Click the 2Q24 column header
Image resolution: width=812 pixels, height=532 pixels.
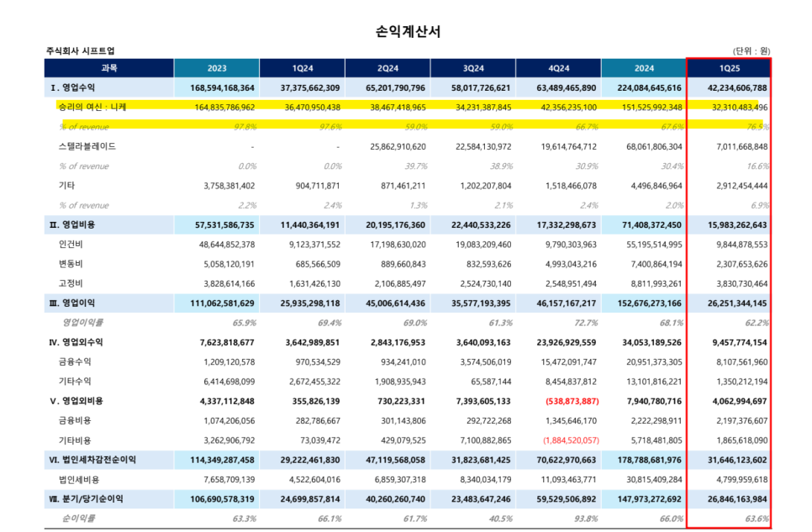click(x=388, y=68)
